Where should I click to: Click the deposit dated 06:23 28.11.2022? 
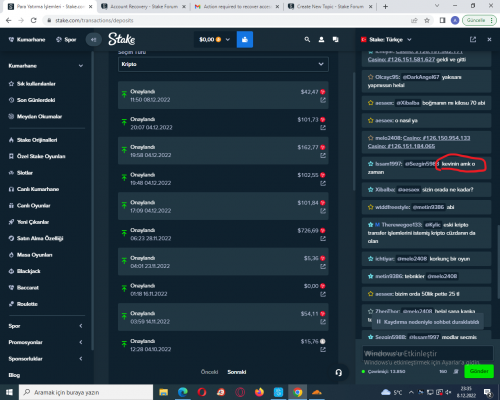click(223, 234)
